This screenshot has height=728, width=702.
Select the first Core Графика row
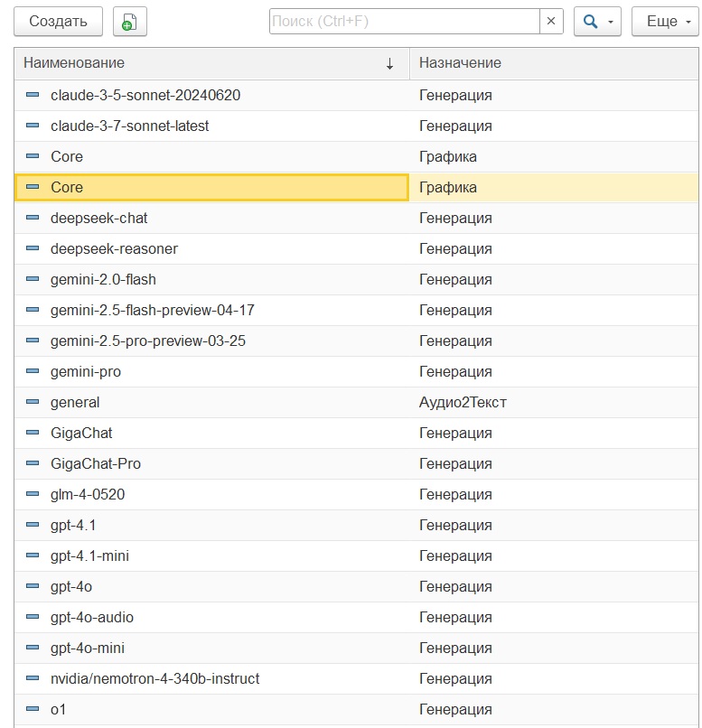(356, 156)
